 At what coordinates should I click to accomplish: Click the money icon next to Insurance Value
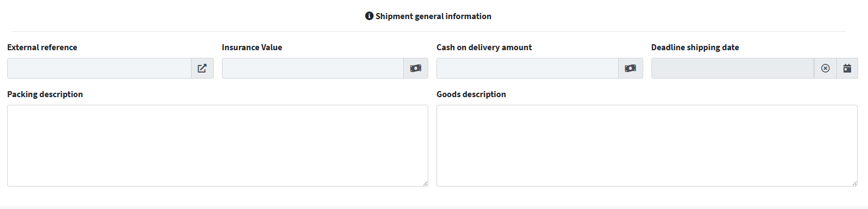416,68
